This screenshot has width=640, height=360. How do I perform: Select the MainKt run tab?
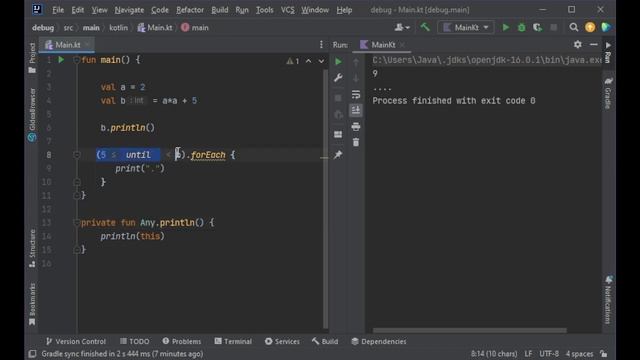point(382,45)
